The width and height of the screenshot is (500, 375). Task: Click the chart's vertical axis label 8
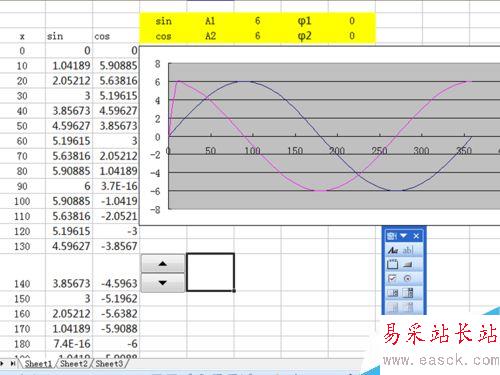pos(157,64)
